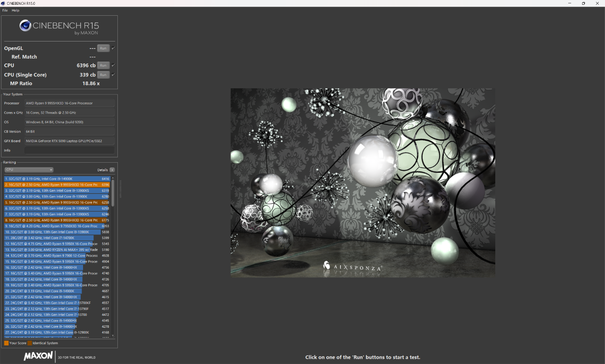605x364 pixels.
Task: Select rank 25 Core i9-14900HX score 4345
Action: click(57, 321)
